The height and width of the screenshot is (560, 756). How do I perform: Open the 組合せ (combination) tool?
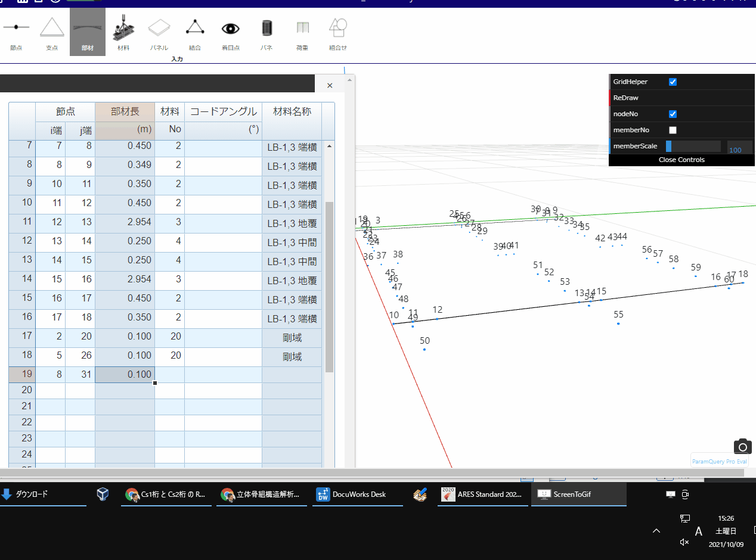(x=337, y=33)
